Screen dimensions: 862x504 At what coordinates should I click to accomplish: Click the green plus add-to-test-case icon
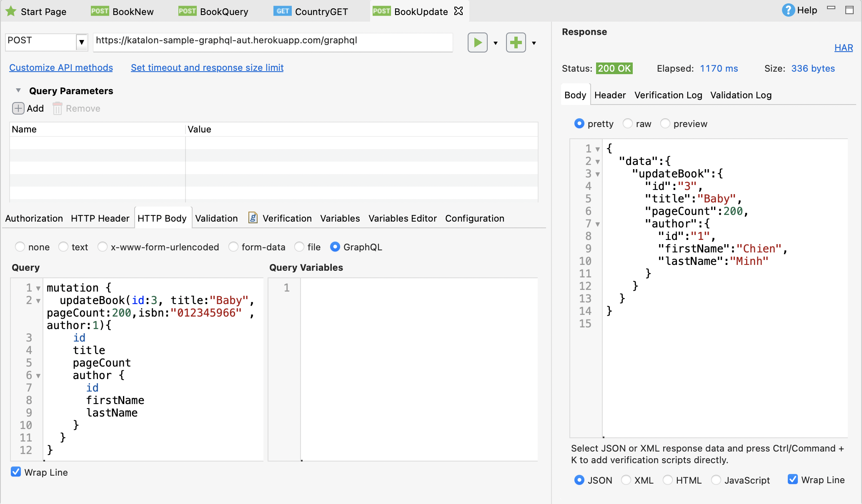516,42
